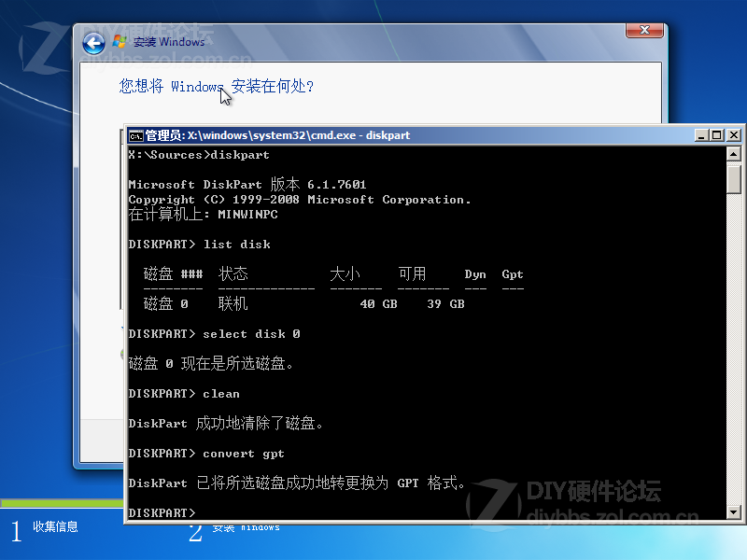747x560 pixels.
Task: Click the cmd.exe title bar text
Action: tap(277, 135)
